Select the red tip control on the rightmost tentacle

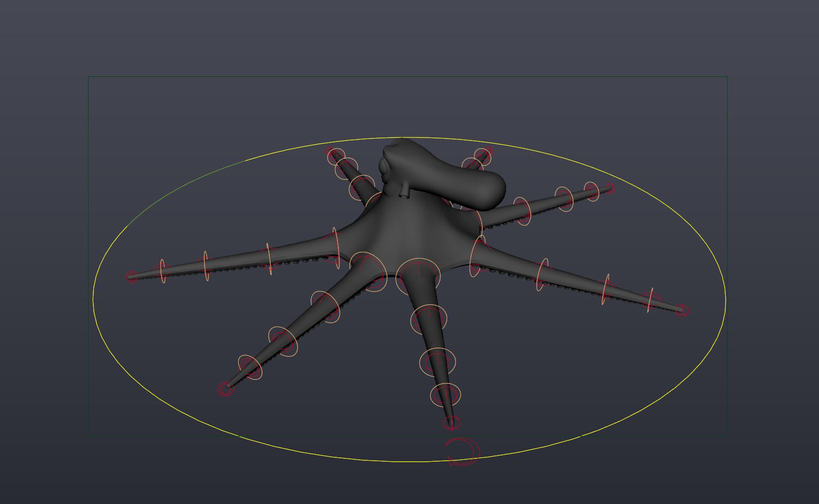coord(682,310)
